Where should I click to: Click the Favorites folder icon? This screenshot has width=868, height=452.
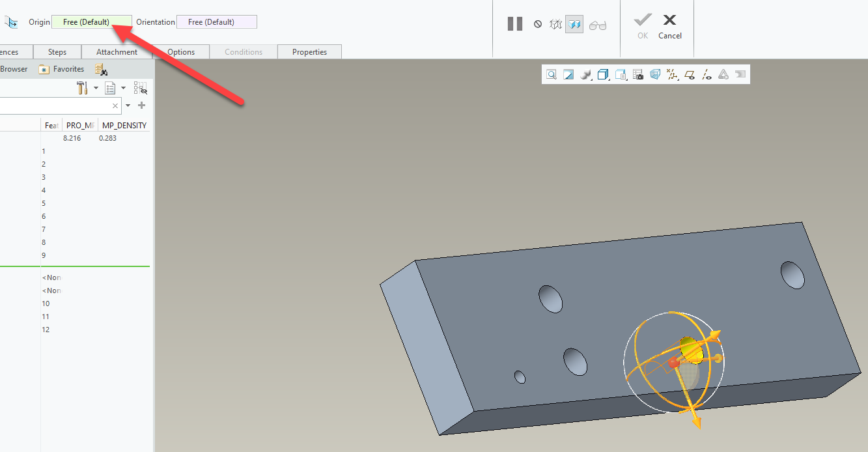[43, 68]
